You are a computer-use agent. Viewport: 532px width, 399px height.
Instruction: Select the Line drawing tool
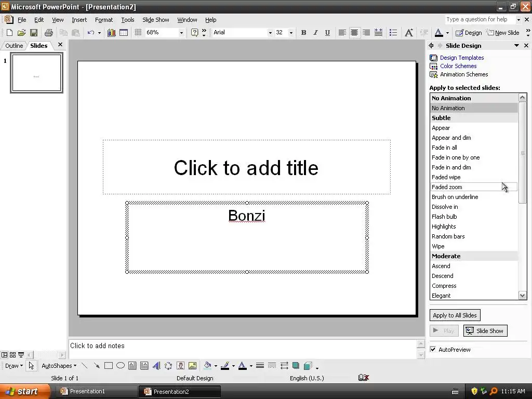pyautogui.click(x=85, y=366)
